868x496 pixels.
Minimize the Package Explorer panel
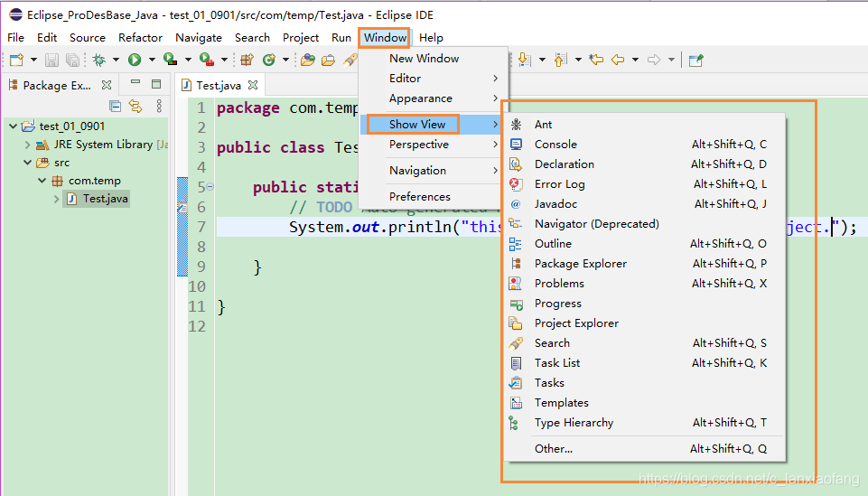135,84
